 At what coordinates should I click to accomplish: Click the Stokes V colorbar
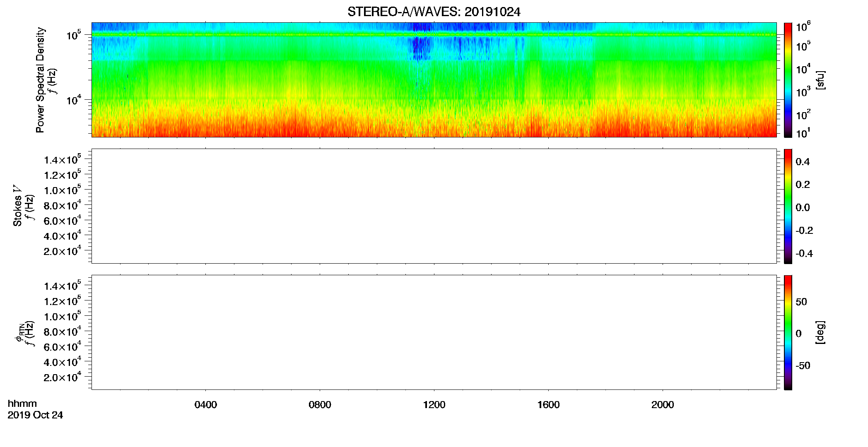(788, 206)
